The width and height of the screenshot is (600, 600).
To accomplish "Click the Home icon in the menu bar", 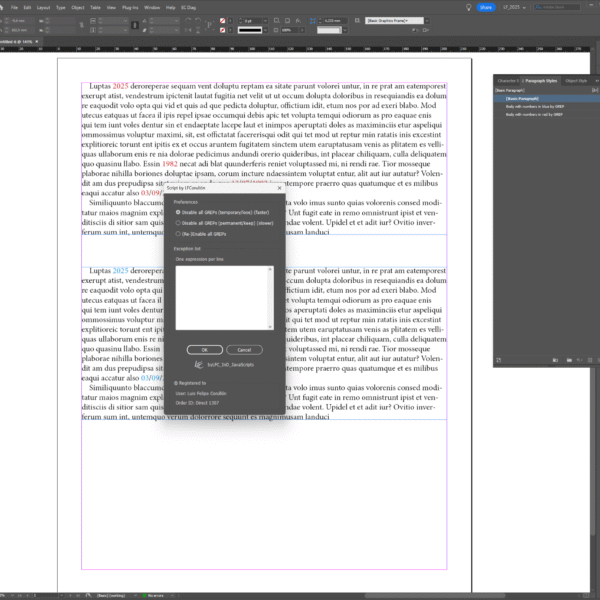I will [x=1, y=7].
